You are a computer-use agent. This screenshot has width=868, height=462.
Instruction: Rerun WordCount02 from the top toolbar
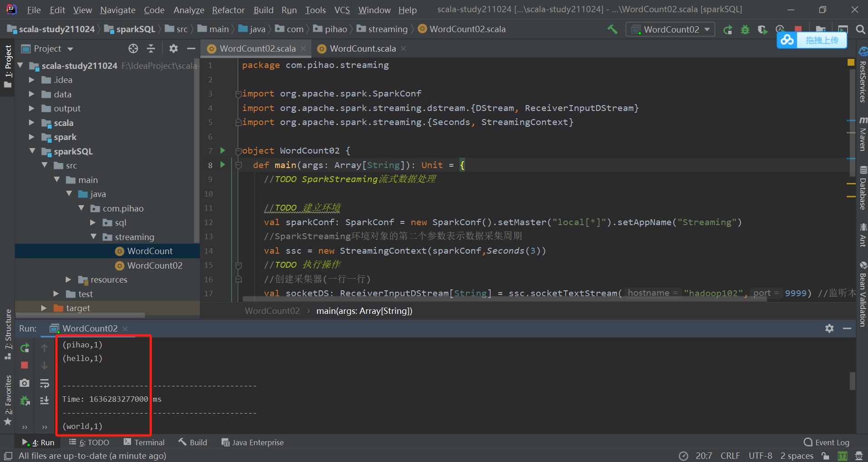pos(728,30)
